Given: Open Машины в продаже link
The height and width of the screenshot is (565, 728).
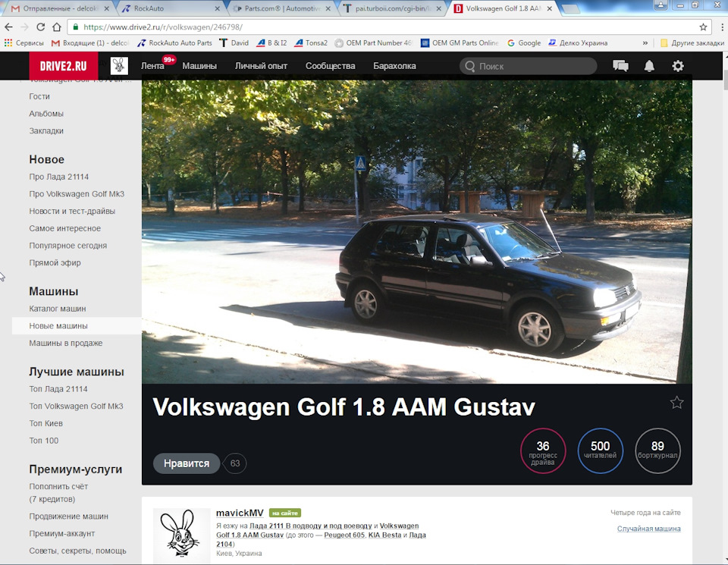Looking at the screenshot, I should click(x=65, y=343).
